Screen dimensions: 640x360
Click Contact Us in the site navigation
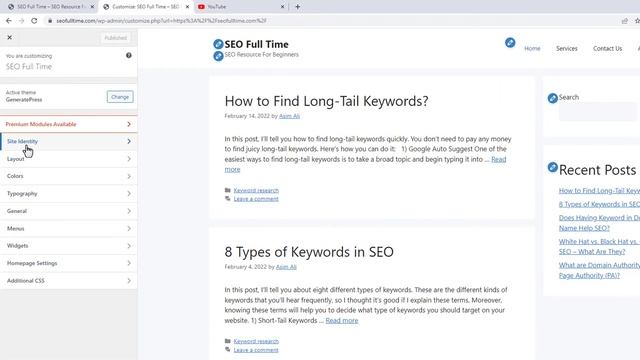click(607, 48)
